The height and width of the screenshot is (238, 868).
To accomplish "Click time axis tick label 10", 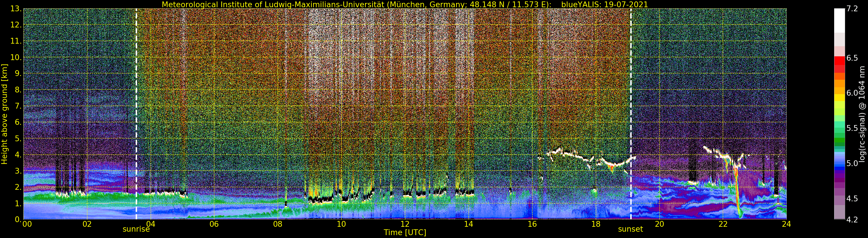I will (341, 224).
